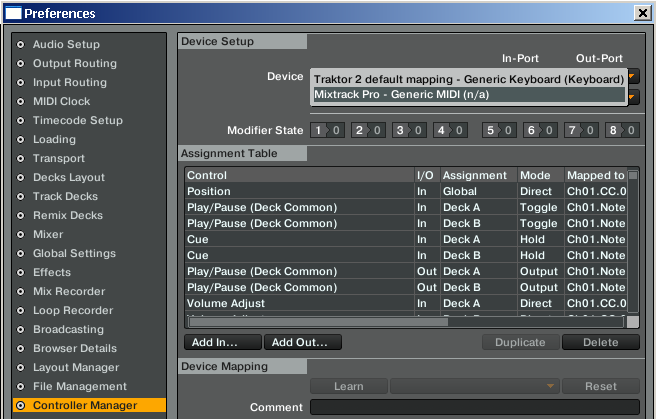Toggle Modifier State 4
Screen dimensions: 656x419
(450, 130)
